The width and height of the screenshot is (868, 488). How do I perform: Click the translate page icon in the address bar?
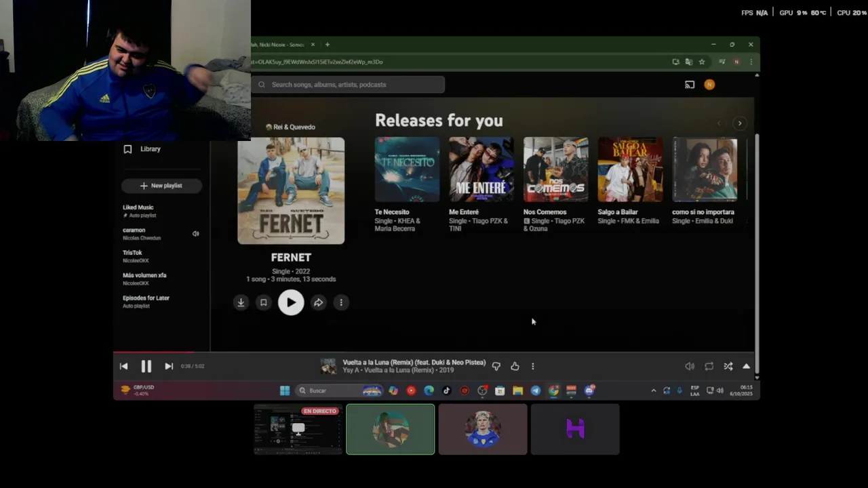[689, 62]
